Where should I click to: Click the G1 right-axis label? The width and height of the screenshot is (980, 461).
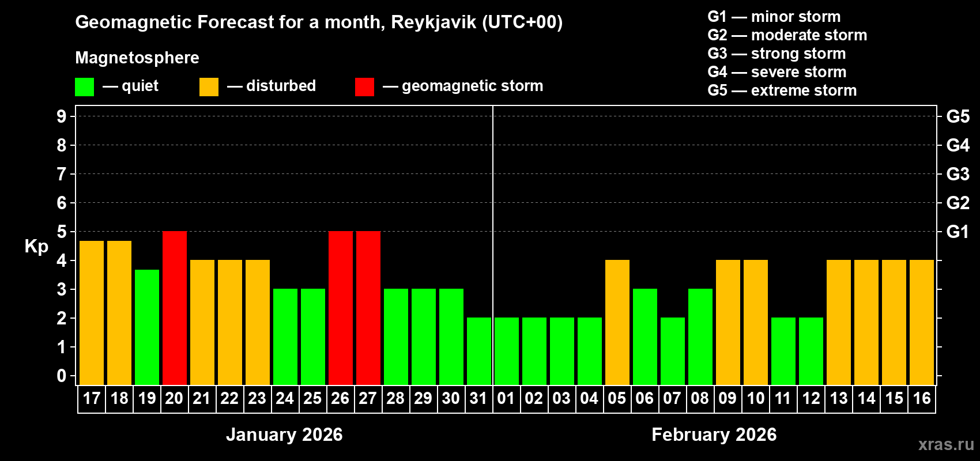958,232
